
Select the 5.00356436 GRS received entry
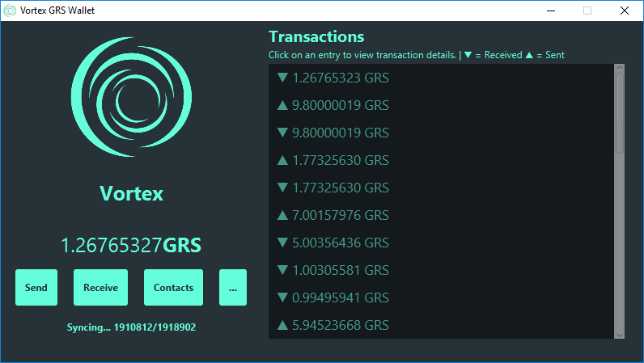tap(441, 243)
